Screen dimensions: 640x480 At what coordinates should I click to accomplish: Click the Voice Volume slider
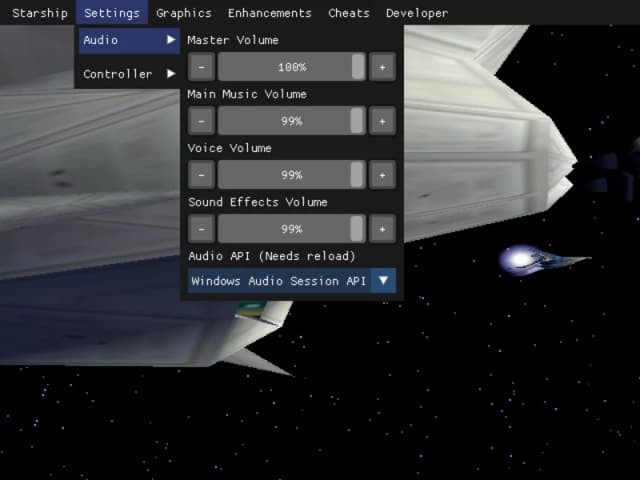(x=292, y=175)
